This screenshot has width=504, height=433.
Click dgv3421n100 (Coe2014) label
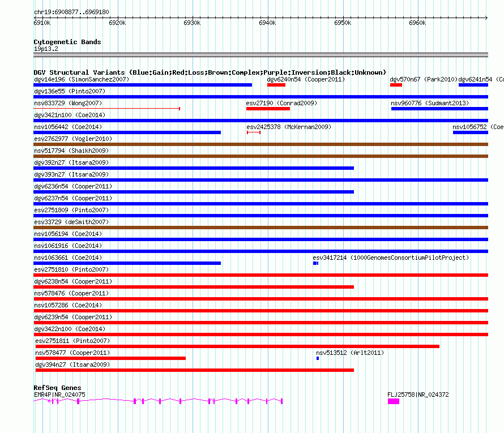click(70, 115)
